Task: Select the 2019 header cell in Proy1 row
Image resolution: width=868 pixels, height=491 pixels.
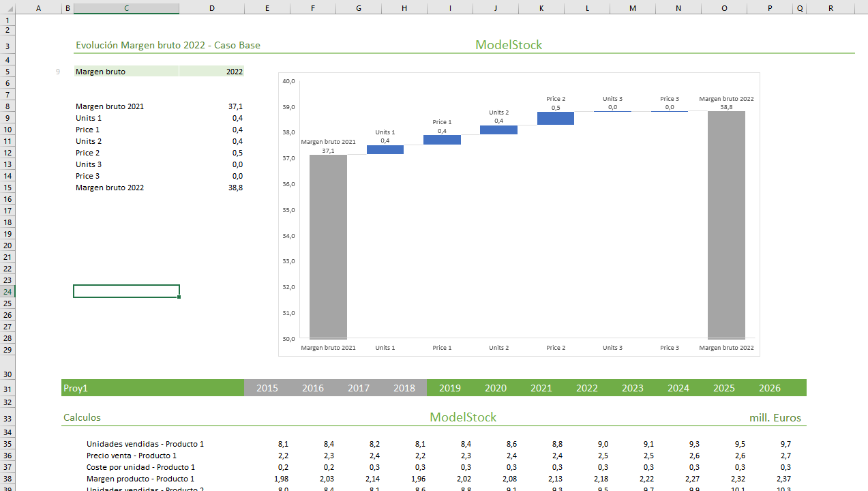Action: coord(449,388)
